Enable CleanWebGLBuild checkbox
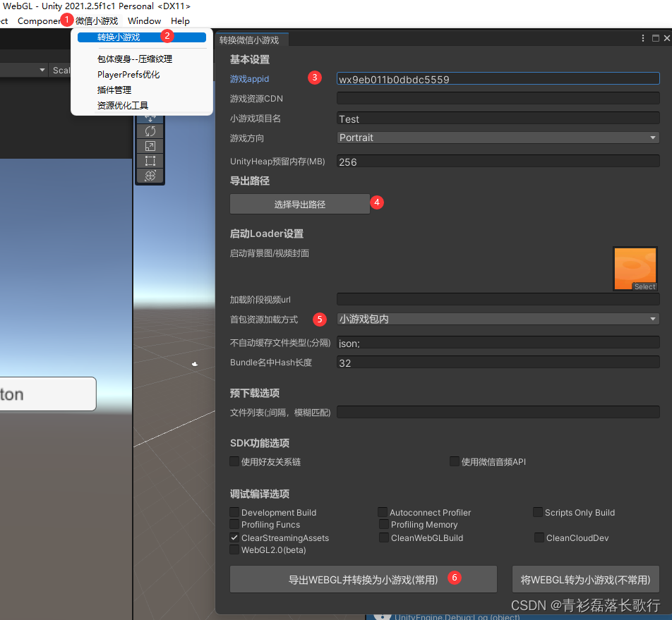This screenshot has width=672, height=620. [x=384, y=537]
